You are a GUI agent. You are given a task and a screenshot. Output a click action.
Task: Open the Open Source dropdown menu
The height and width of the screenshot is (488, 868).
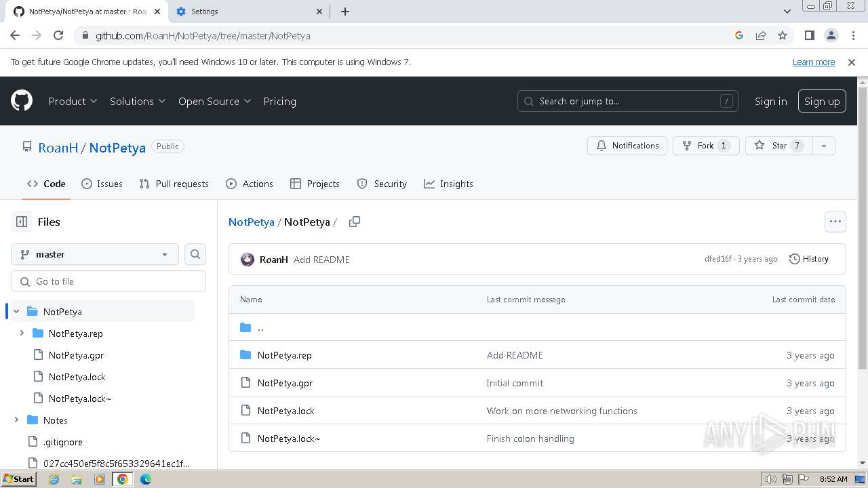pos(214,101)
